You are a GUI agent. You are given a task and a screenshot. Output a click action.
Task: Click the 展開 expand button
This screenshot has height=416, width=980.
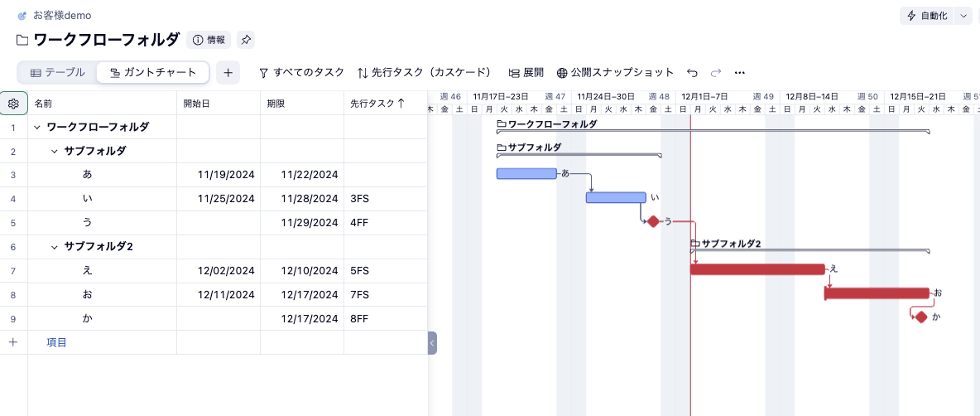click(526, 73)
